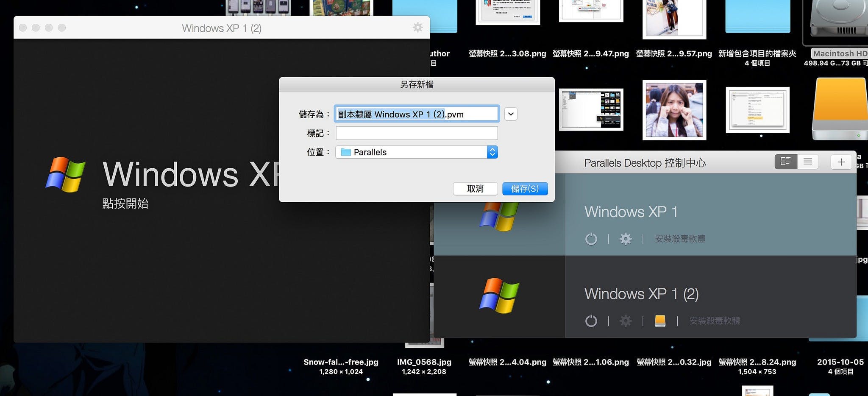Select 螢幕快照 2...3.08.png file thumbnail
The height and width of the screenshot is (396, 868).
coord(508,12)
